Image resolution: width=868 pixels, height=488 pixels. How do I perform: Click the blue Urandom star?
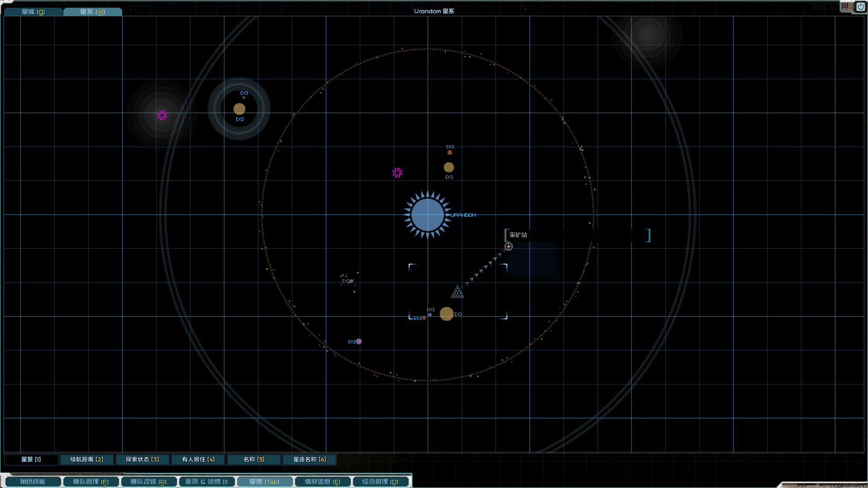click(x=427, y=215)
